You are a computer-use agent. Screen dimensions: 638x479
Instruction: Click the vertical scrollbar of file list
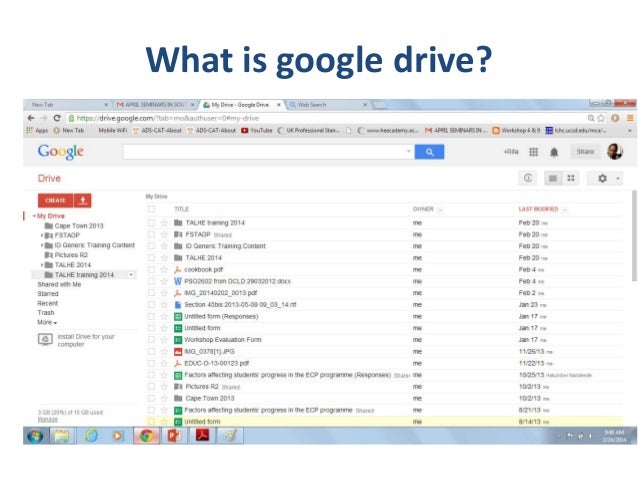tap(634, 235)
